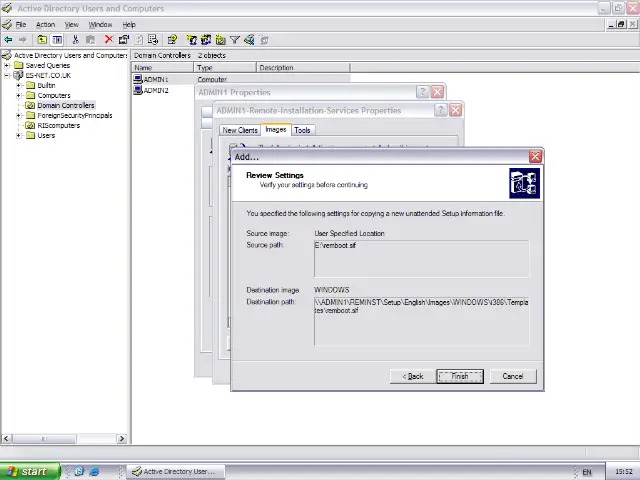640x480 pixels.
Task: Click the ES-NET.CO.UK domain icon
Action: coord(18,76)
